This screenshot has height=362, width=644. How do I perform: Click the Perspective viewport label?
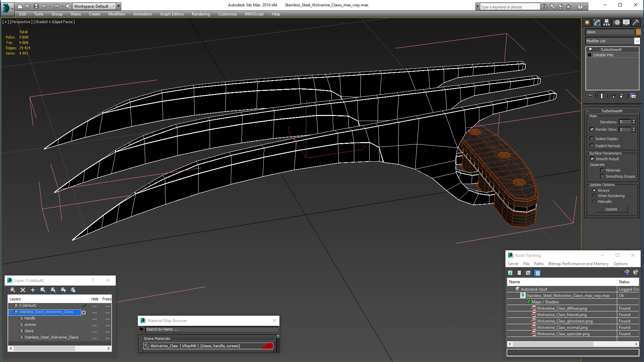[21, 22]
